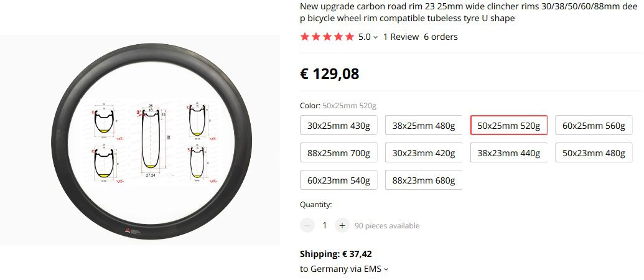Viewport: 644px width, 280px height.
Task: Expand the 5.0 rating breakdown dropdown
Action: click(368, 37)
